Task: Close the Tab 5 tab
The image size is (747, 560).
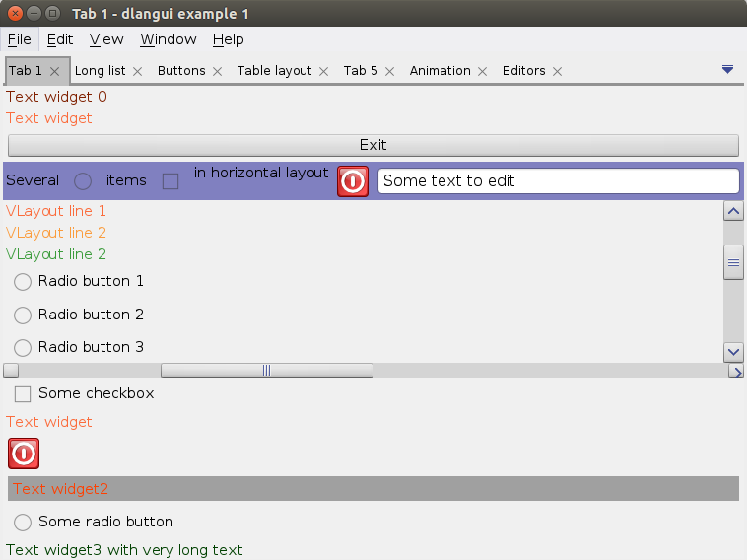Action: coord(389,71)
